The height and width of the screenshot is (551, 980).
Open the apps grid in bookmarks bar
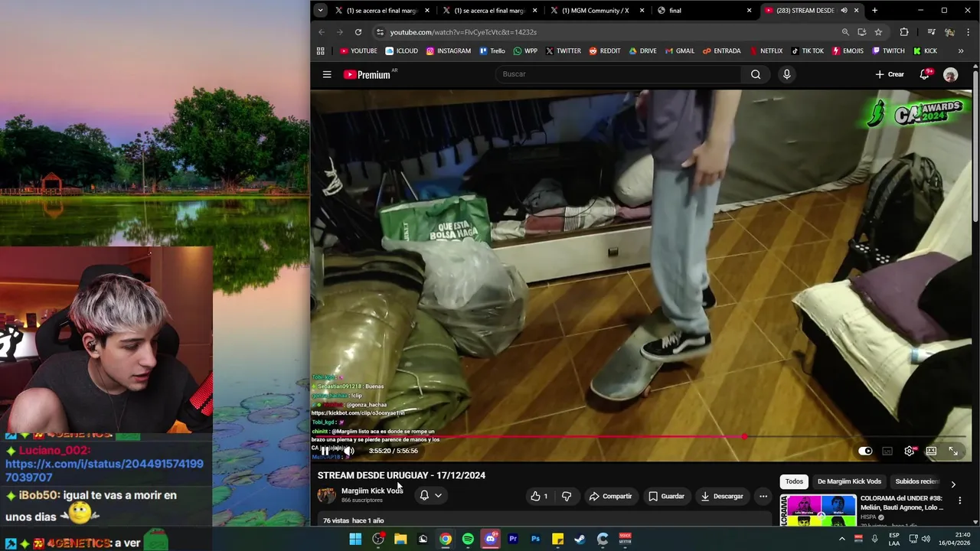click(x=321, y=51)
